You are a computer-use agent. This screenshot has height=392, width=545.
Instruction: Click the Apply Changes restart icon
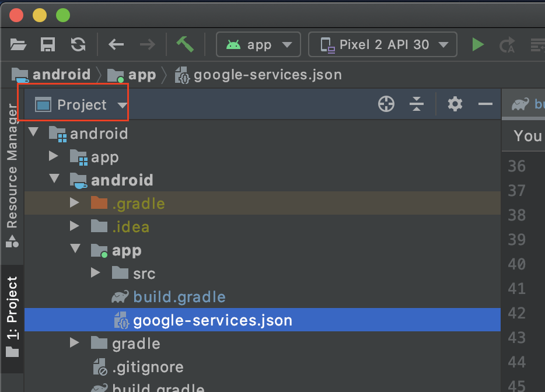coord(507,45)
